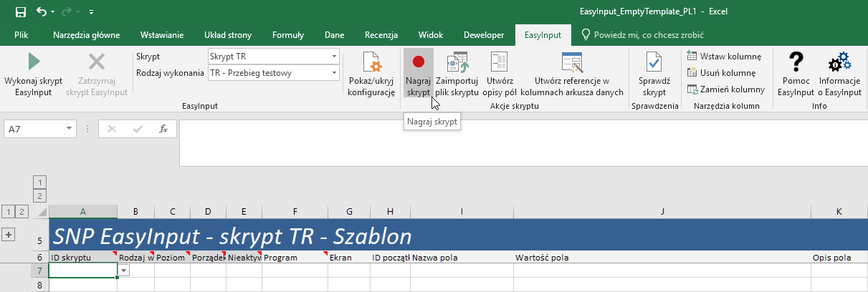This screenshot has height=292, width=868.
Task: Open the Deweloper tab
Action: [x=483, y=34]
